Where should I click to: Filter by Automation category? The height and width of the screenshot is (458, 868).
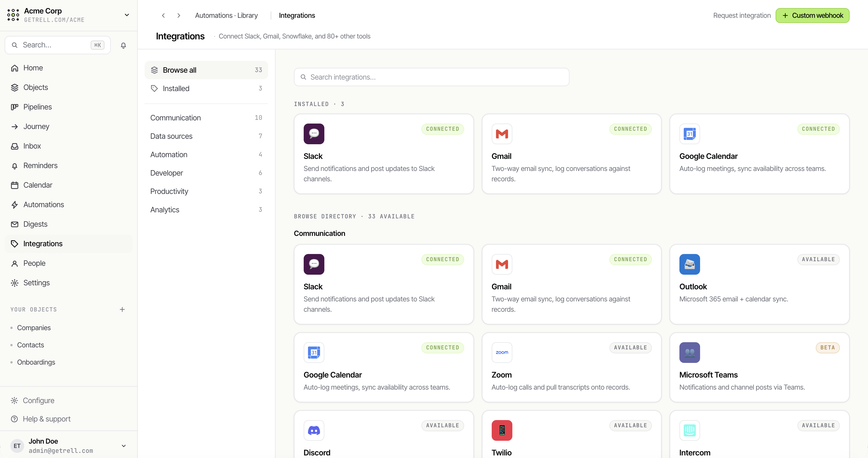(x=206, y=155)
